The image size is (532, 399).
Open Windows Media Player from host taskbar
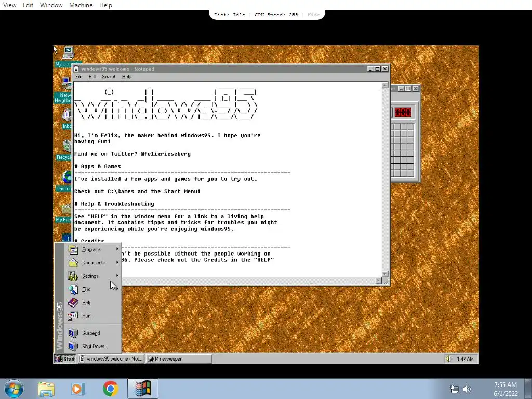pyautogui.click(x=78, y=389)
